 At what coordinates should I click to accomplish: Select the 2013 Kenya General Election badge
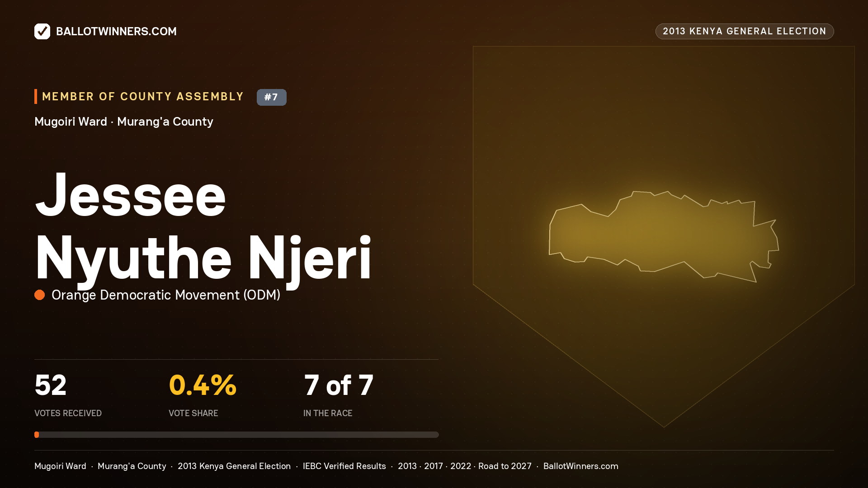pyautogui.click(x=744, y=31)
